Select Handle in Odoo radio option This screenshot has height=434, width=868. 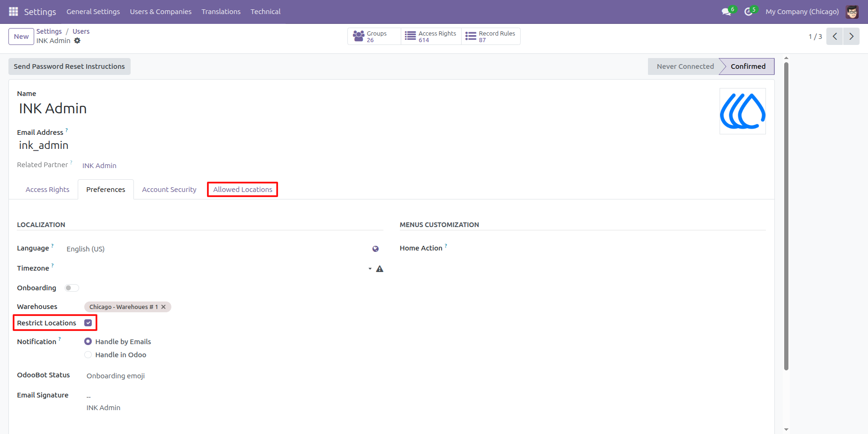[88, 355]
